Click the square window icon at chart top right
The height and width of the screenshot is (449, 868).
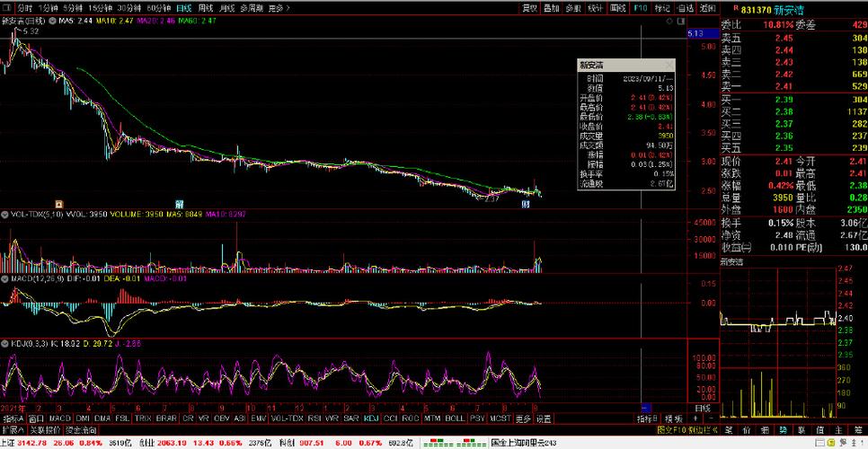(679, 21)
